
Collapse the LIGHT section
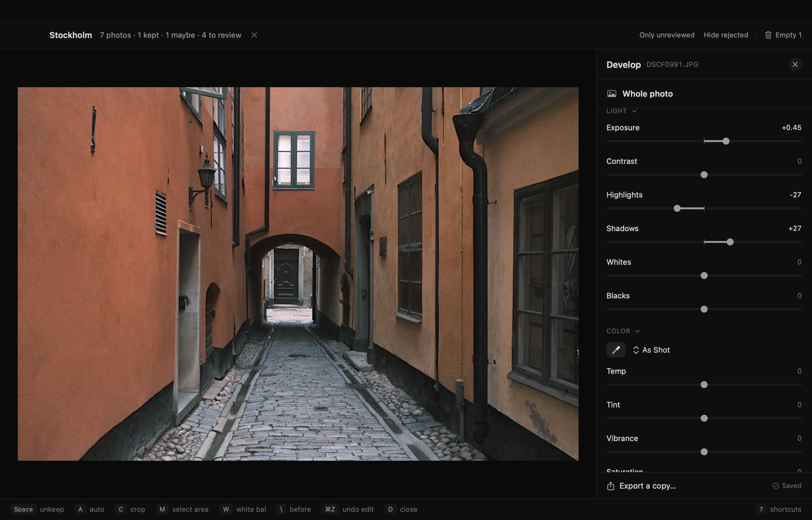(x=622, y=111)
